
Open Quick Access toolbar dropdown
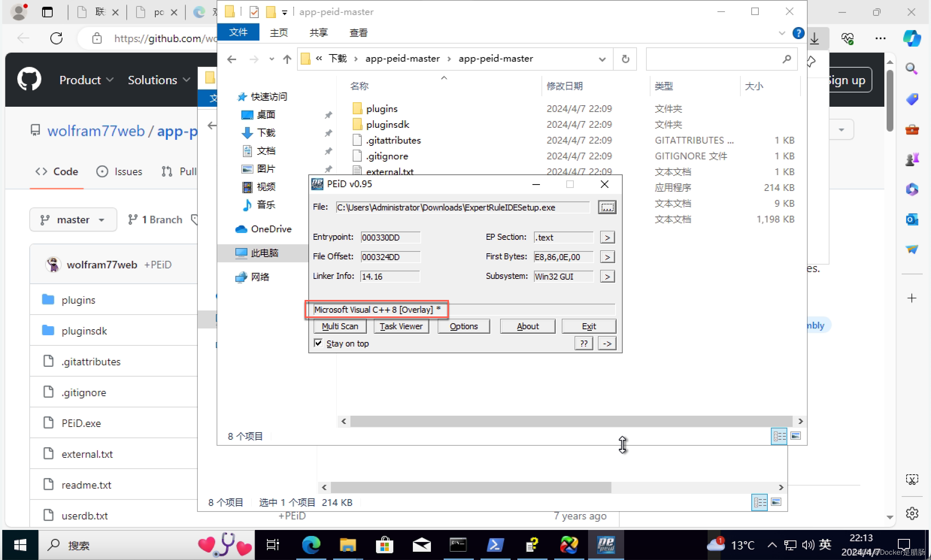tap(285, 12)
